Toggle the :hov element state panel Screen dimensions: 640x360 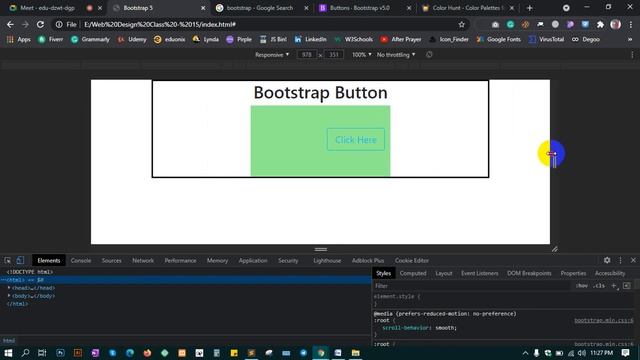(582, 286)
